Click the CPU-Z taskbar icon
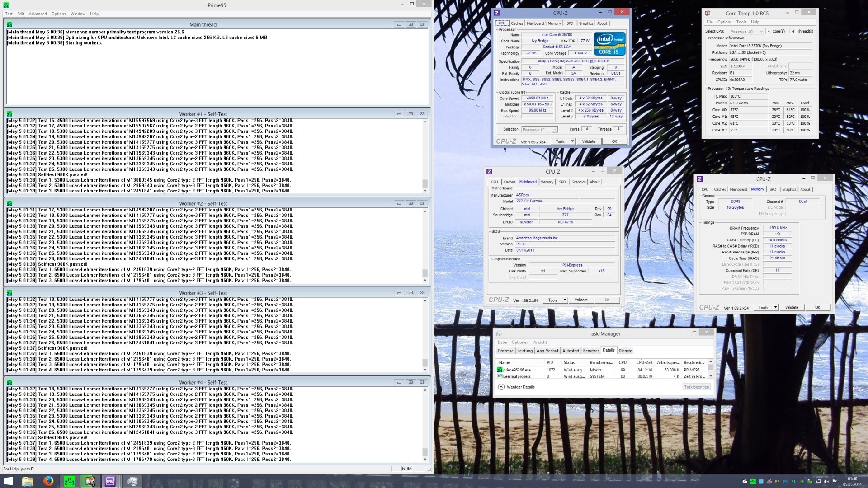The image size is (868, 488). pos(110,481)
